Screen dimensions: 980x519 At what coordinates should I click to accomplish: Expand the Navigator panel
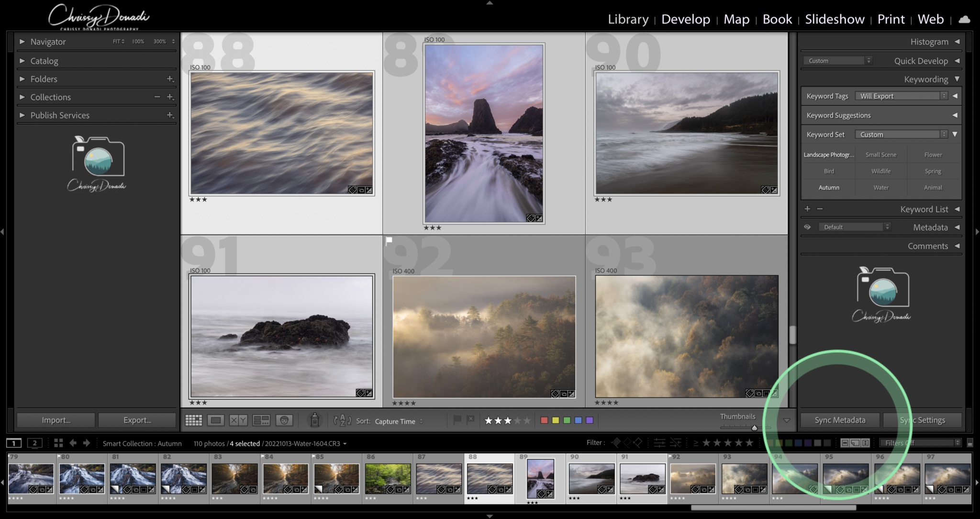tap(22, 42)
